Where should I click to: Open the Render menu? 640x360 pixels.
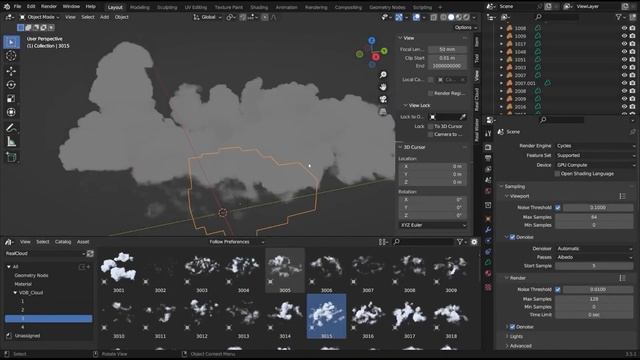[49, 7]
